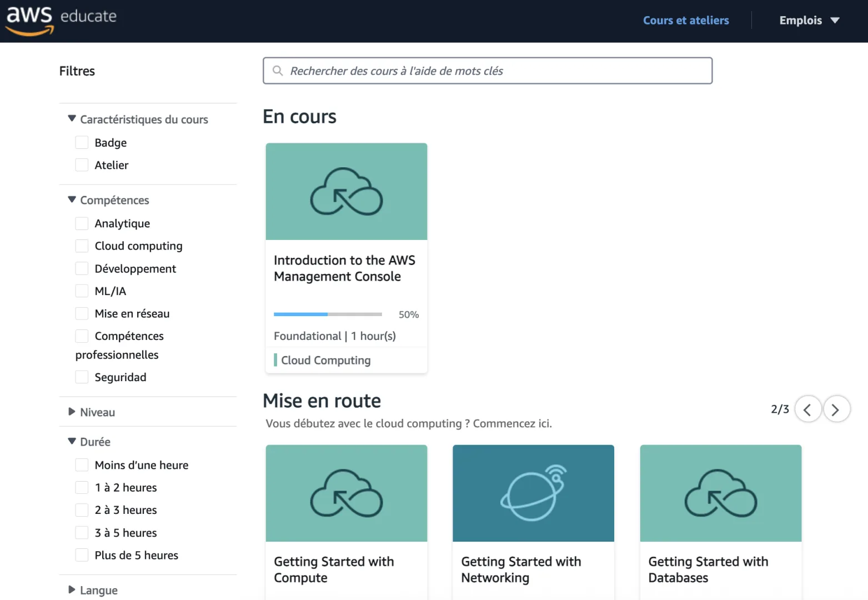Go to next Mise en route page
868x600 pixels.
tap(836, 409)
